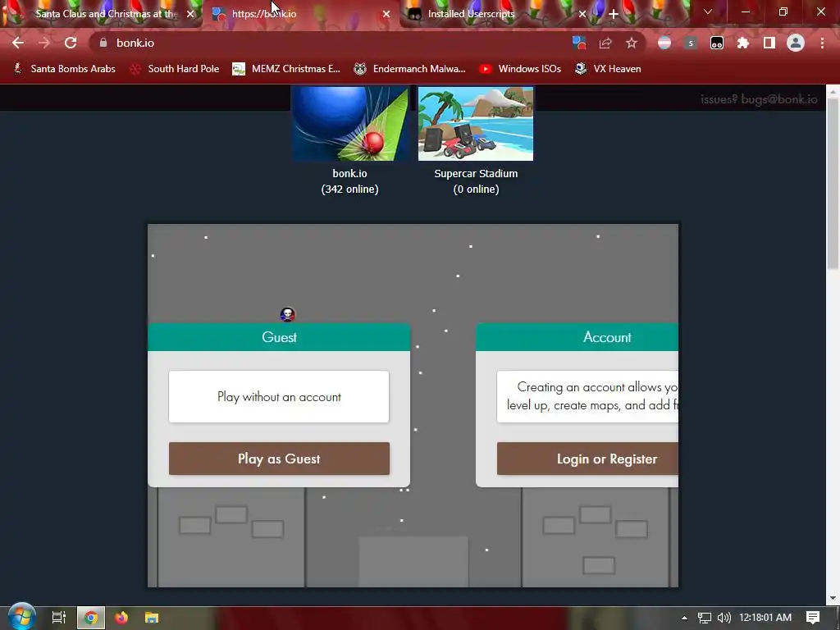The image size is (840, 630).
Task: Open the striped flag extension icon
Action: coord(664,43)
